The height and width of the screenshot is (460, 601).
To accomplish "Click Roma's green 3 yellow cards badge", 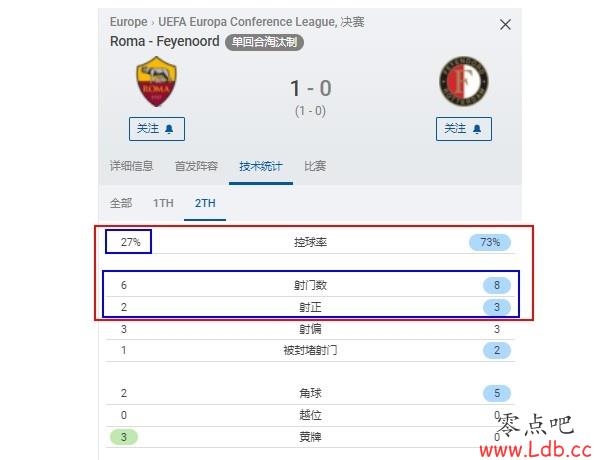I will pyautogui.click(x=123, y=437).
